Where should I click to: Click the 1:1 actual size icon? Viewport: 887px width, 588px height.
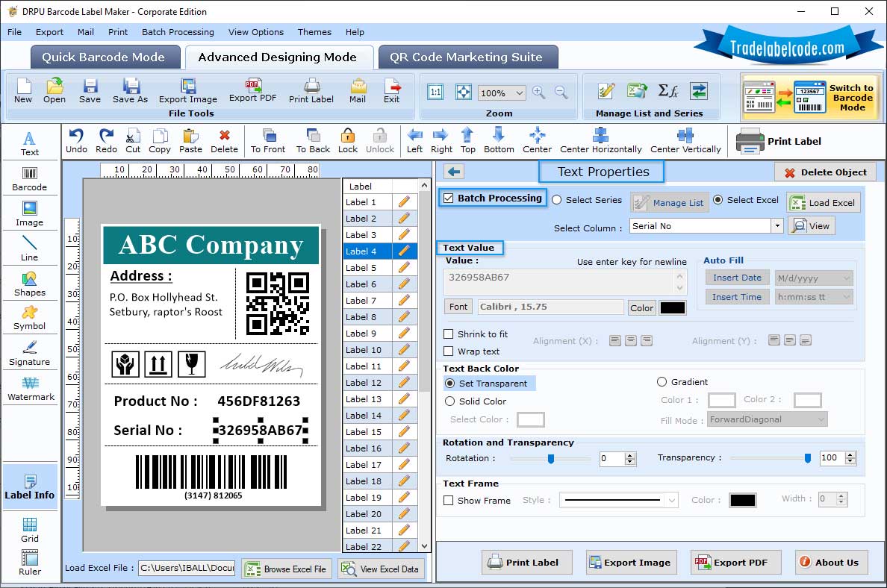[x=435, y=93]
